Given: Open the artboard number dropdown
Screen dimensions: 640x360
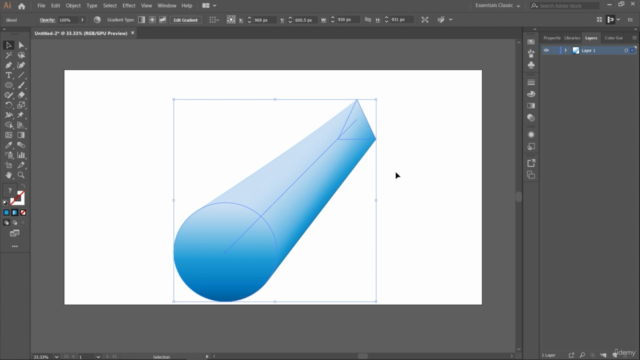Looking at the screenshot, I should pyautogui.click(x=98, y=357).
